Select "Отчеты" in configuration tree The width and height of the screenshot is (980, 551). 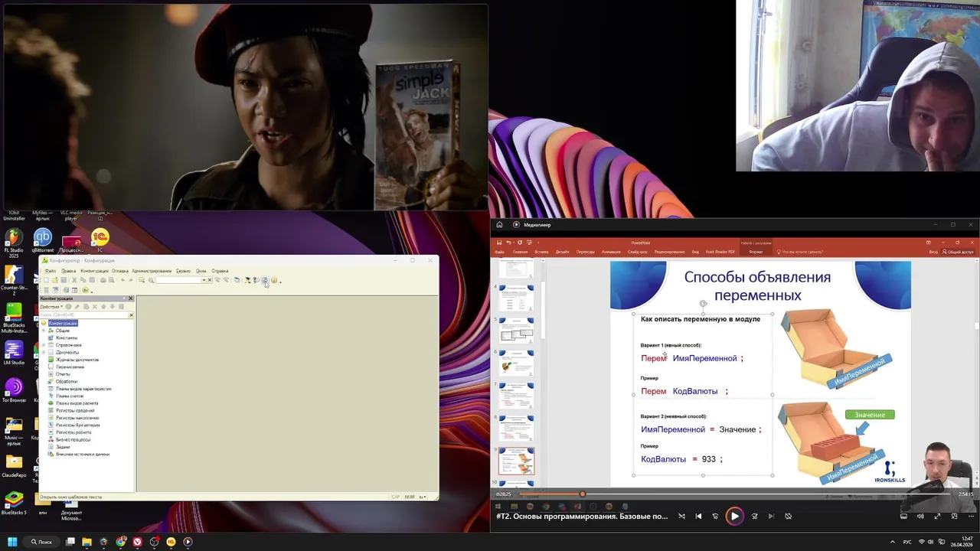[63, 374]
